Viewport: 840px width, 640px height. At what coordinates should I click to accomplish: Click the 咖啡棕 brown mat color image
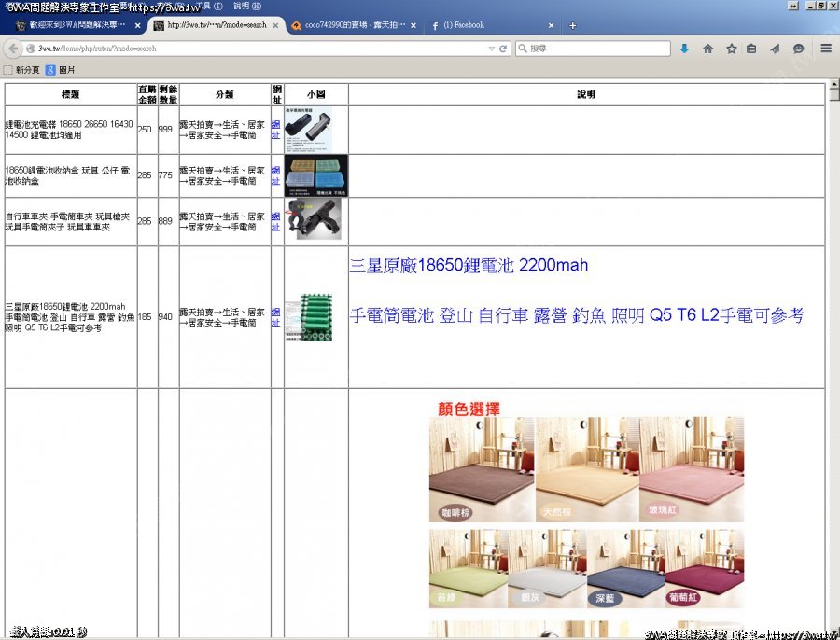[x=481, y=469]
